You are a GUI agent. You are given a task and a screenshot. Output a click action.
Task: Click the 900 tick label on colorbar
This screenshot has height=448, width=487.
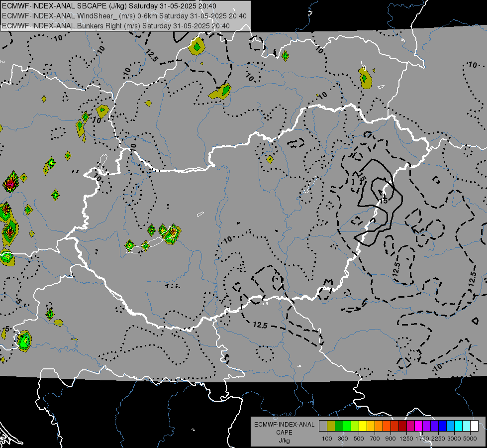390,439
